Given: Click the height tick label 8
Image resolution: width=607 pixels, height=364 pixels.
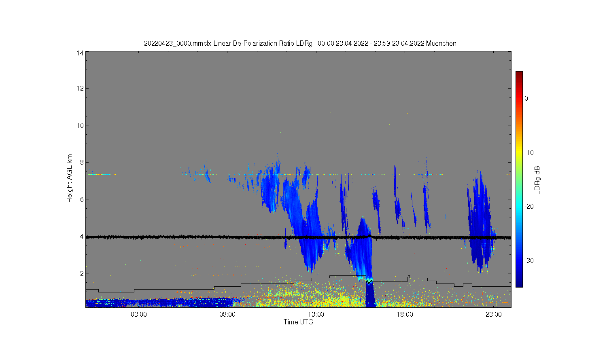Looking at the screenshot, I should (x=82, y=162).
